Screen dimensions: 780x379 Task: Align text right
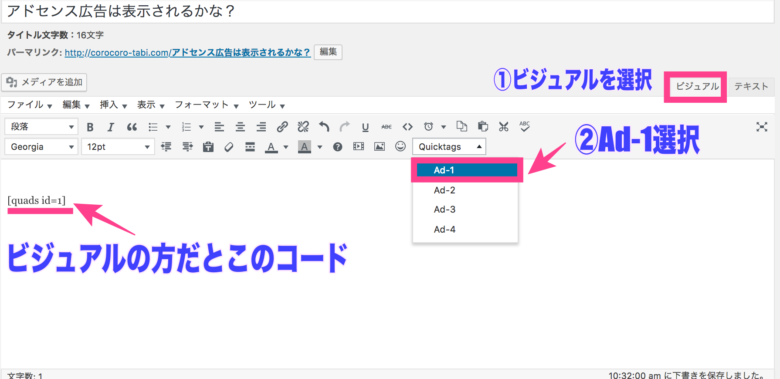click(x=261, y=127)
